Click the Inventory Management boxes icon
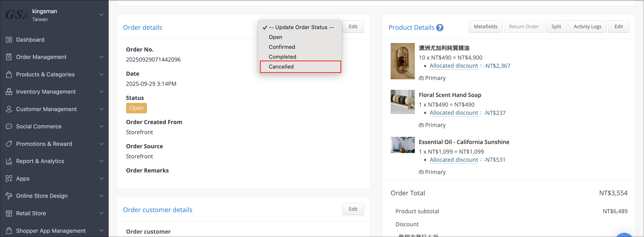This screenshot has height=237, width=644. [x=9, y=92]
